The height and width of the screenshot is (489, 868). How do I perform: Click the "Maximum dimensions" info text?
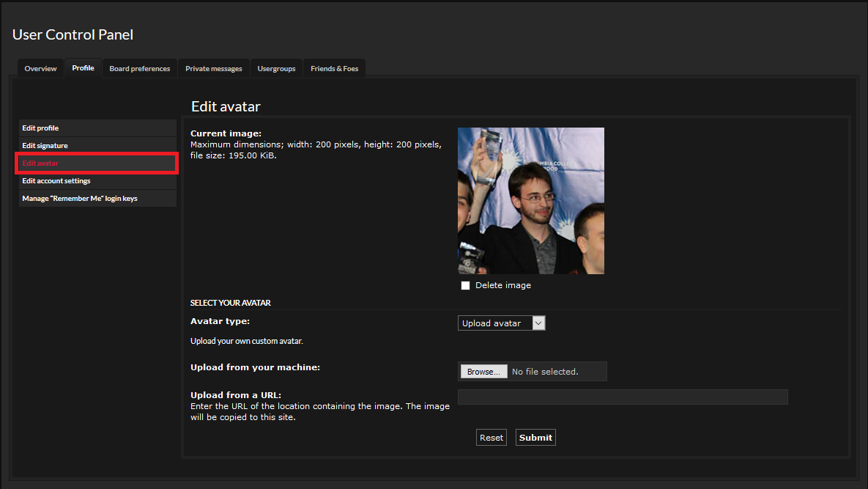[x=316, y=150]
